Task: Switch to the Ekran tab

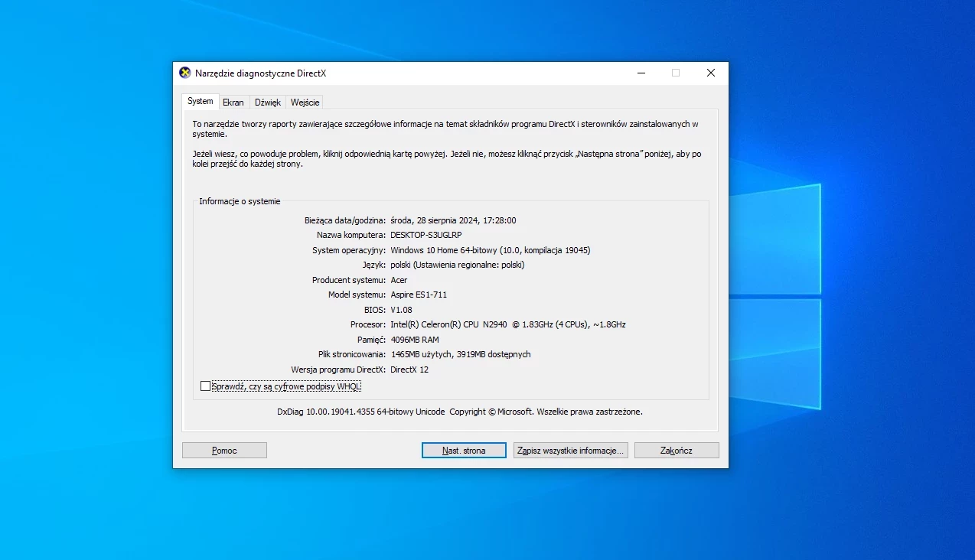Action: (233, 103)
